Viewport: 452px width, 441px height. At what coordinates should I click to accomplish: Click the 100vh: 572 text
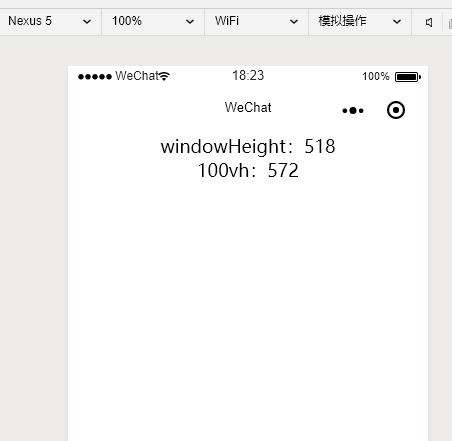tap(248, 171)
